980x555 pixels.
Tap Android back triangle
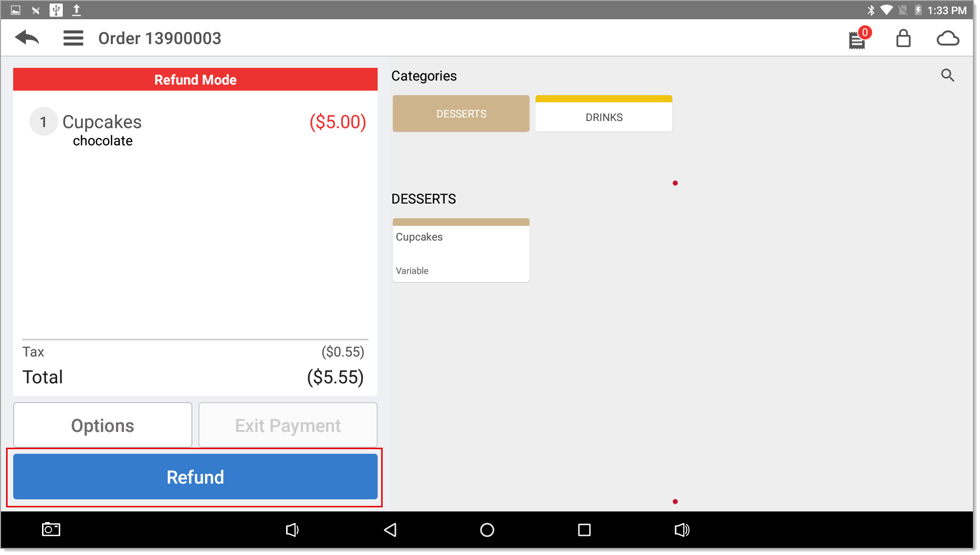tap(390, 530)
